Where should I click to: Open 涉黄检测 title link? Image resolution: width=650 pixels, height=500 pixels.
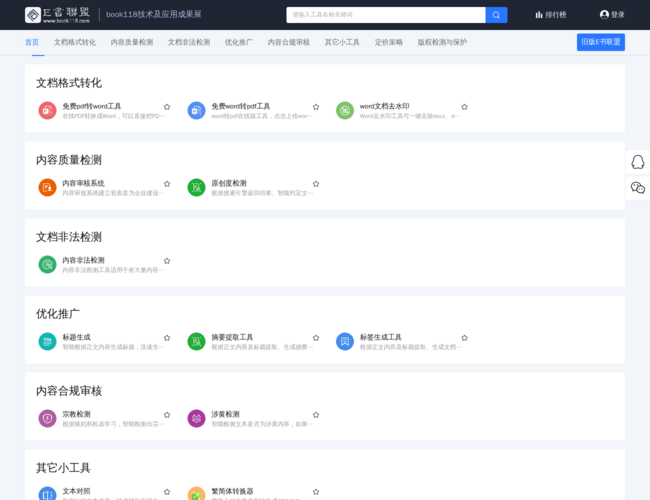[226, 414]
